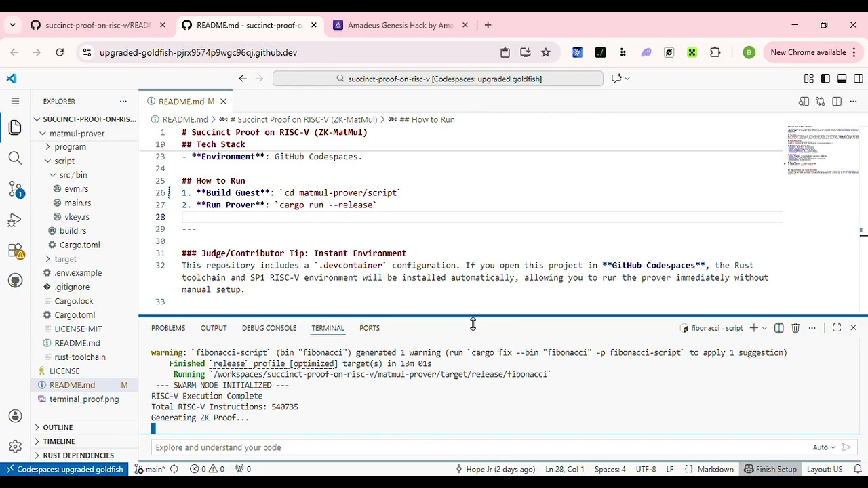This screenshot has height=488, width=868.
Task: Open terminal panel more actions ellipsis
Action: [x=812, y=328]
